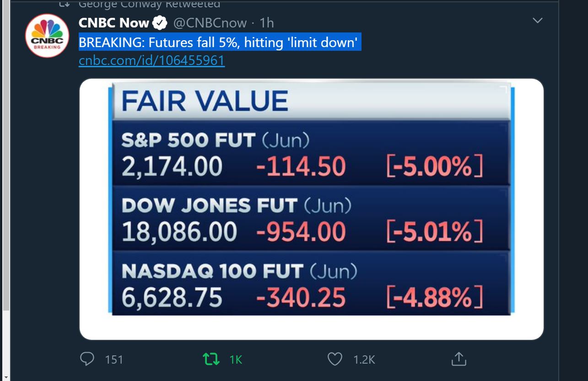Click the small retweet icon above the avatar

click(x=64, y=4)
